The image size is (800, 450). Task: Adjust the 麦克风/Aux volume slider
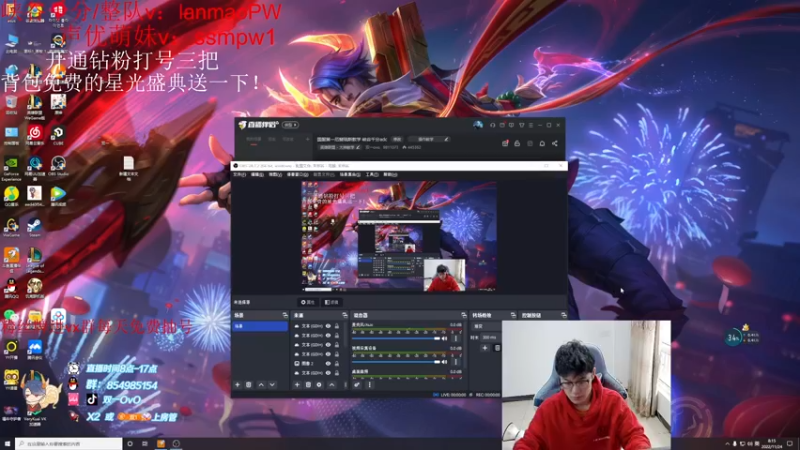(x=396, y=338)
